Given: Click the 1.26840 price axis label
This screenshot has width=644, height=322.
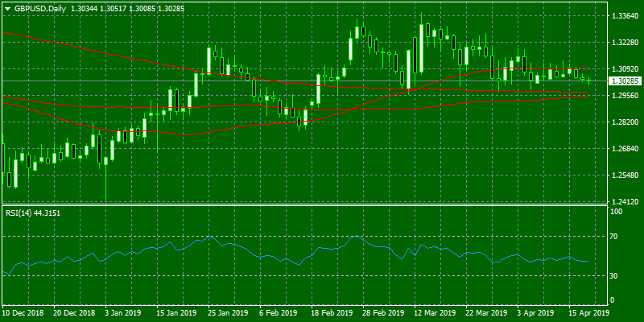Looking at the screenshot, I should pyautogui.click(x=625, y=149).
